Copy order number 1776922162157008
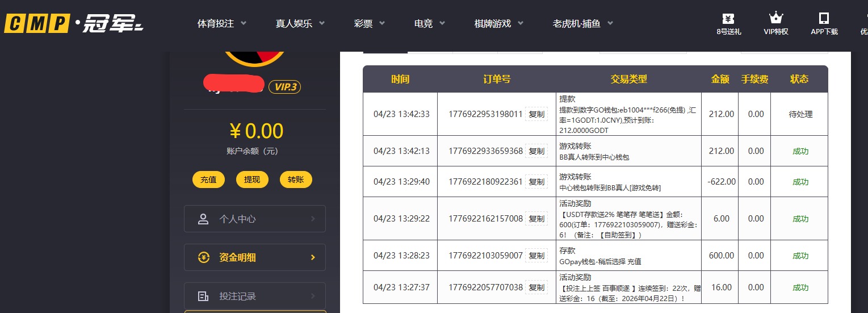 click(536, 219)
